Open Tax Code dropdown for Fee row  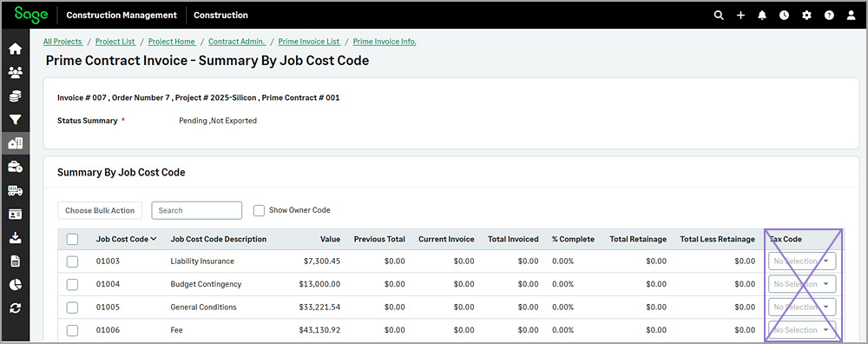pos(802,330)
